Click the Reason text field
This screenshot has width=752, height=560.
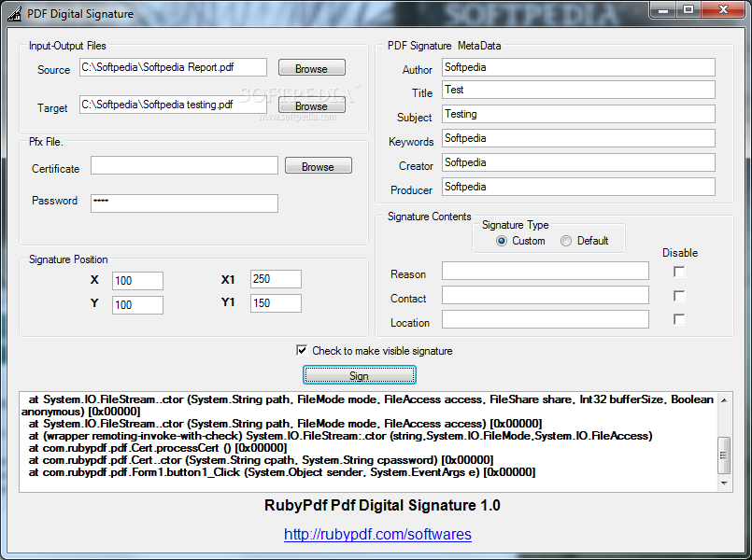click(x=546, y=271)
